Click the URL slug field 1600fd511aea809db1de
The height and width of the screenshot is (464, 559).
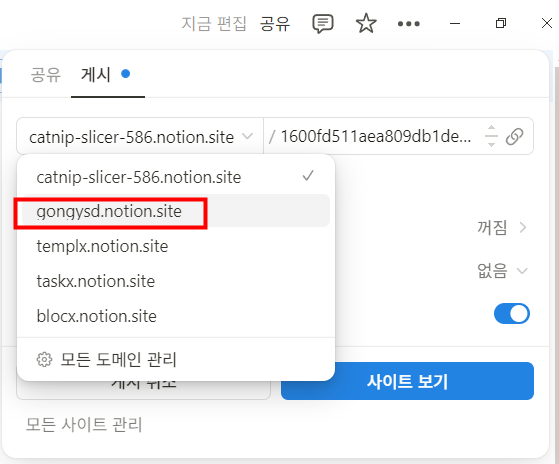pyautogui.click(x=376, y=136)
